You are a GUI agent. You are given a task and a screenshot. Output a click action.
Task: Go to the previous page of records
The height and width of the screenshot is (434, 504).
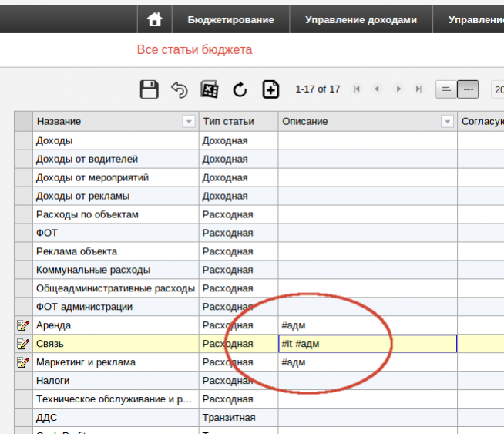point(377,89)
